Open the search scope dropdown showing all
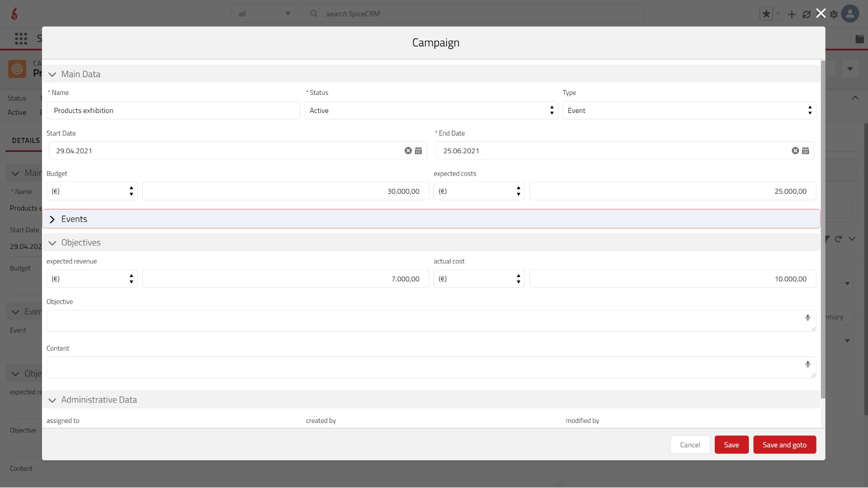 tap(265, 14)
